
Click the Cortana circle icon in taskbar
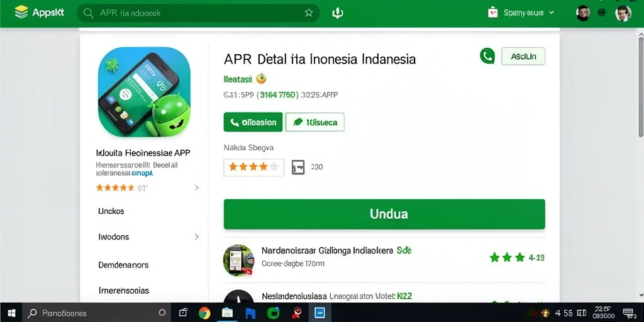[x=162, y=313]
